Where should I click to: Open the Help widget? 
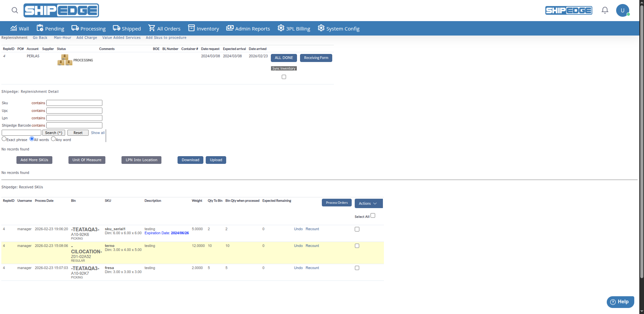[x=620, y=302]
